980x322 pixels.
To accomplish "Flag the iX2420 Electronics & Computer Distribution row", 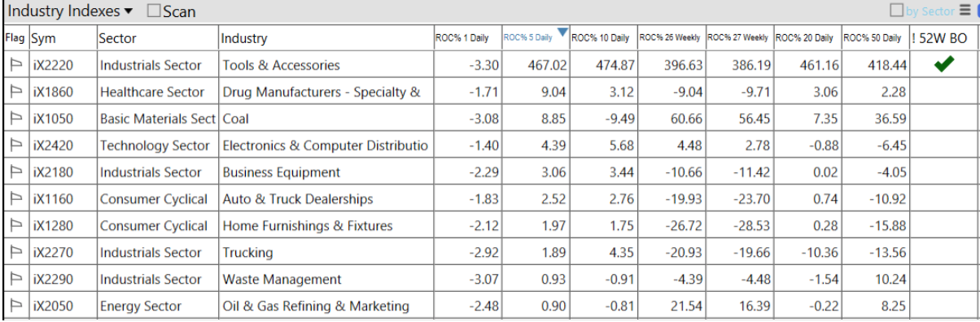I will point(15,146).
